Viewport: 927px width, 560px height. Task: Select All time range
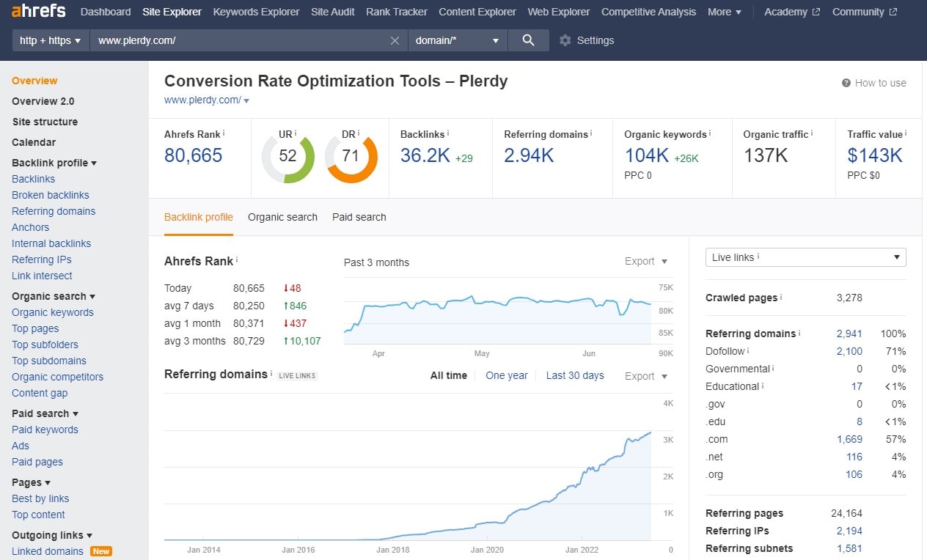449,375
